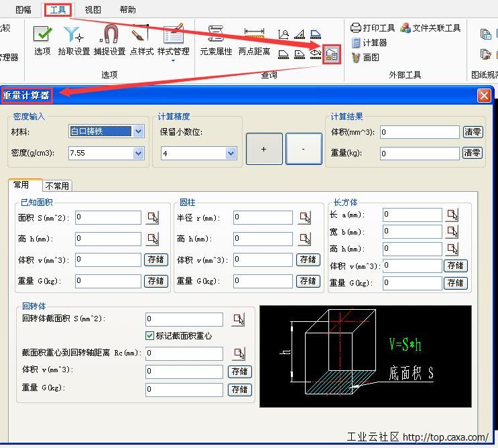Screen dimensions: 498x448
Task: Open 元素属性 element properties tool
Action: (216, 34)
